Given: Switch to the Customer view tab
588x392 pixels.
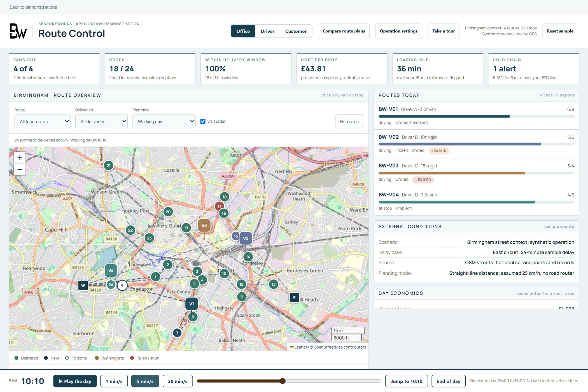Looking at the screenshot, I should [296, 31].
